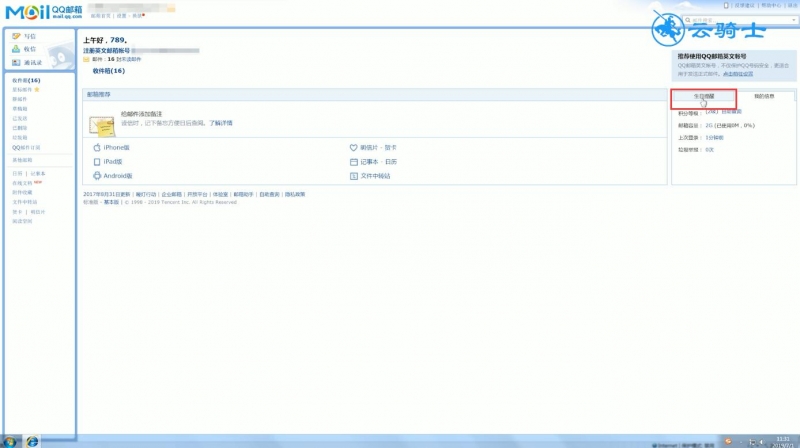Switch to the 我的信息 tab
The width and height of the screenshot is (800, 448).
tap(764, 96)
